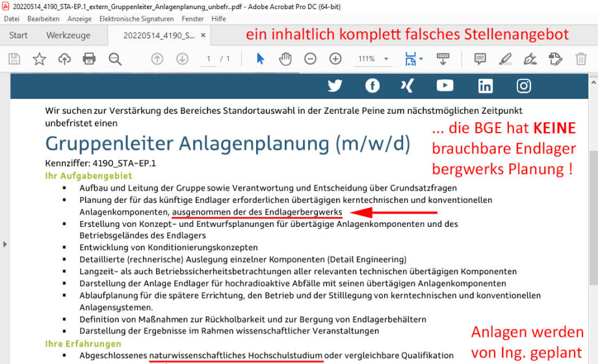
Task: Zoom in with the plus icon
Action: pos(335,59)
